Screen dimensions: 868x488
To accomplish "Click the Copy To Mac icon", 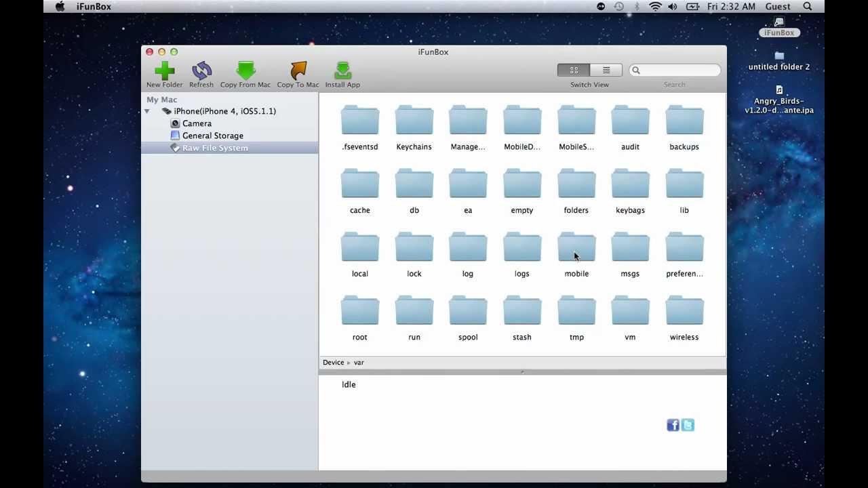I will click(298, 71).
